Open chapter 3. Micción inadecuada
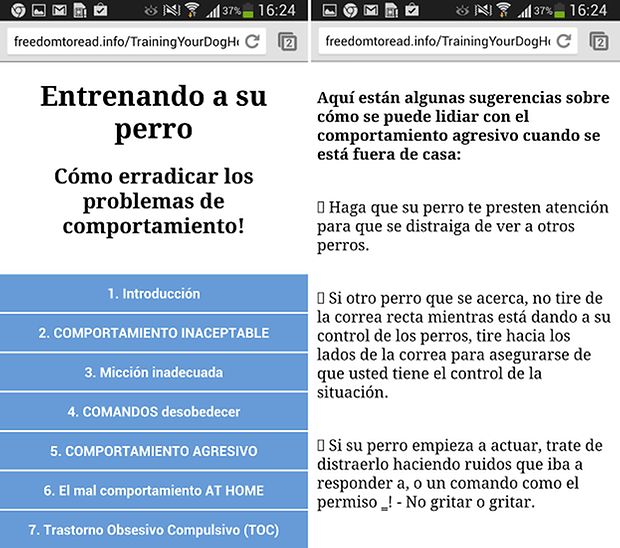620x548 pixels. click(154, 372)
